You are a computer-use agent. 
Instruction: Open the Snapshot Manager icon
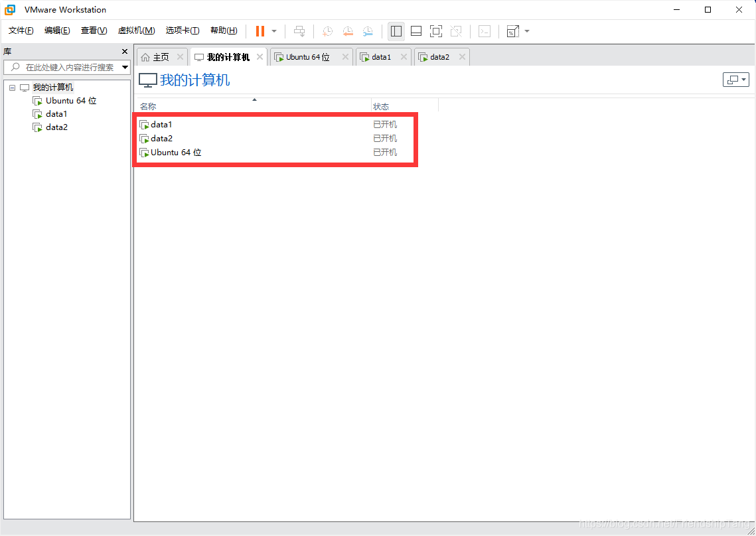(368, 31)
